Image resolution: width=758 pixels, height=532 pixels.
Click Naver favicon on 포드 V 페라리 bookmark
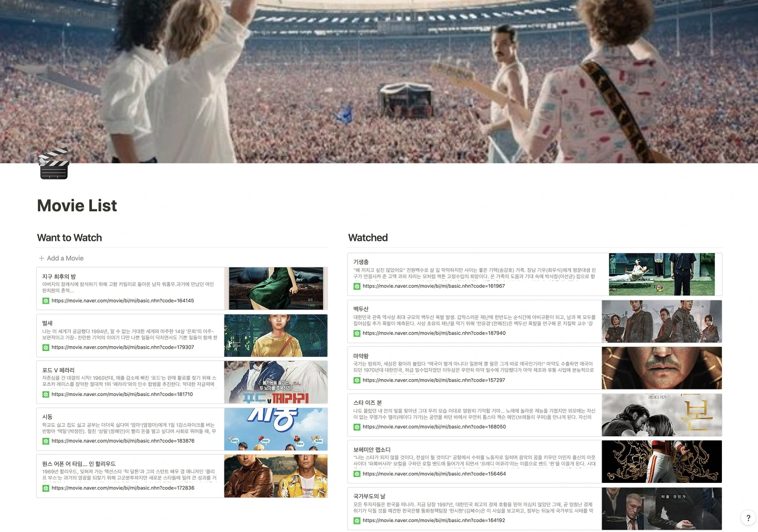pyautogui.click(x=46, y=394)
